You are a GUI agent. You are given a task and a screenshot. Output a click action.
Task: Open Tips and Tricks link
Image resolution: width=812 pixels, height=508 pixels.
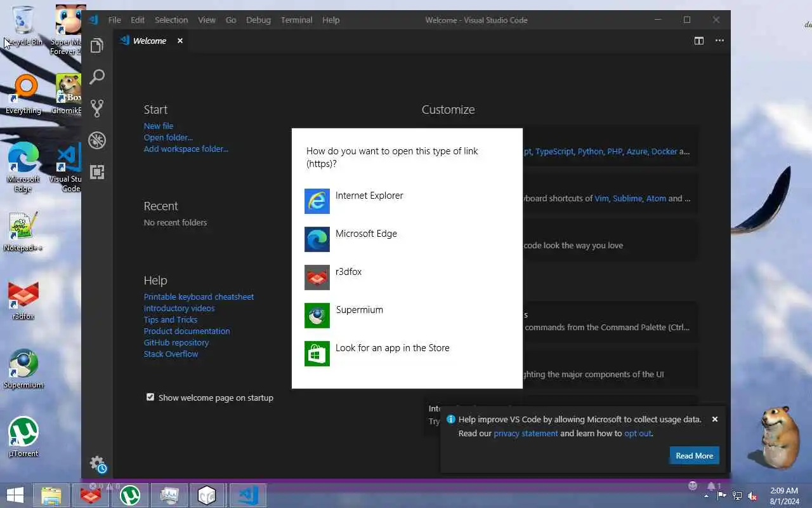pos(170,319)
